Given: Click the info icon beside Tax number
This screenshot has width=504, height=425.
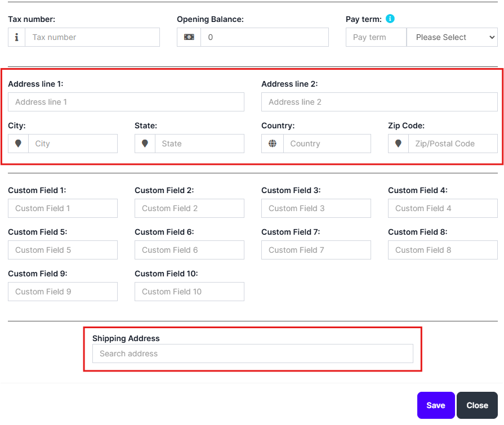Looking at the screenshot, I should point(17,37).
